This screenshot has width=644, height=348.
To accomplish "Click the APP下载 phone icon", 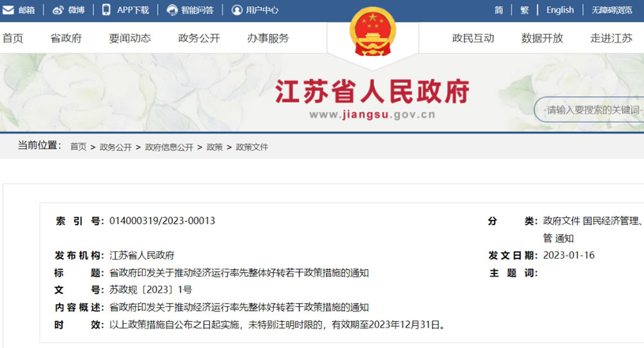I will pyautogui.click(x=106, y=10).
